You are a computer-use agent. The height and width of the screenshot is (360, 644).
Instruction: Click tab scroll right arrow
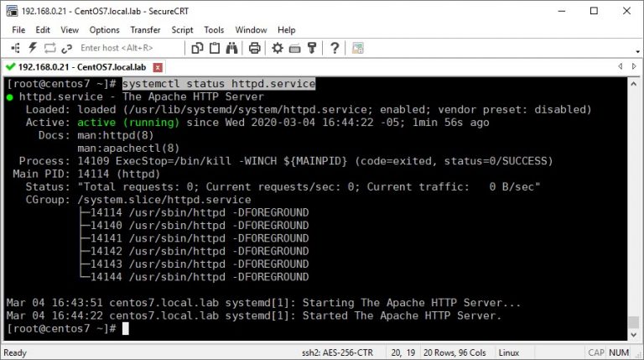[x=634, y=66]
